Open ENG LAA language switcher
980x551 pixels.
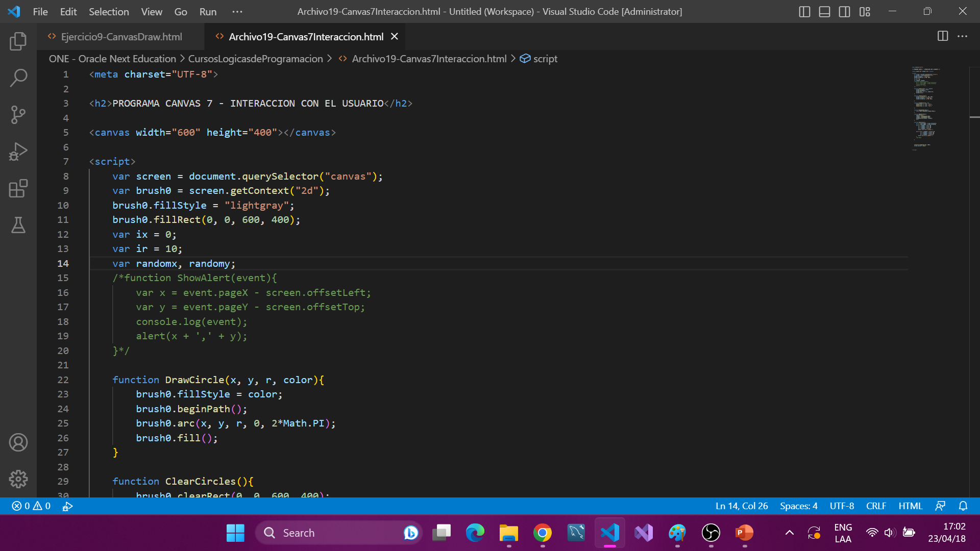[843, 533]
